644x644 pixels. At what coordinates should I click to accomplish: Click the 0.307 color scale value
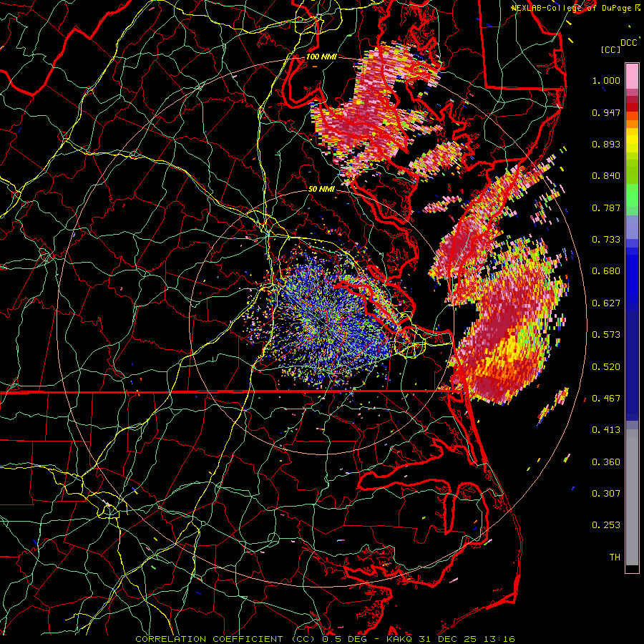point(606,494)
